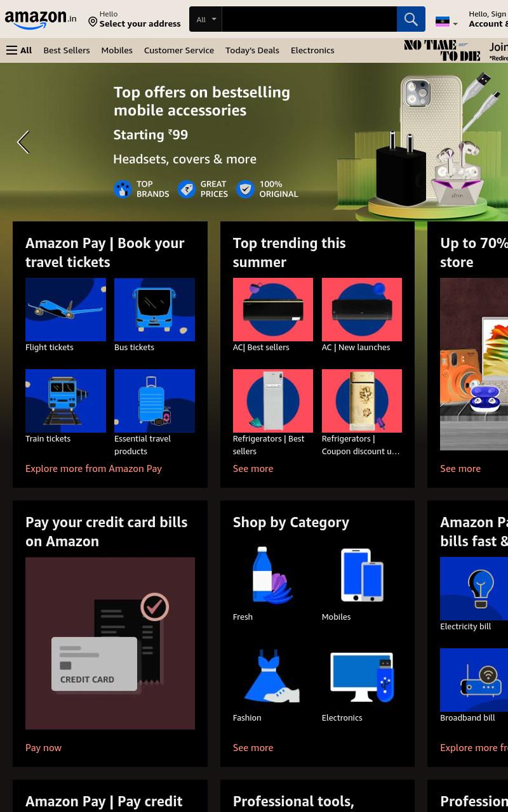The width and height of the screenshot is (508, 812).
Task: Open the language flag dropdown
Action: click(x=446, y=22)
